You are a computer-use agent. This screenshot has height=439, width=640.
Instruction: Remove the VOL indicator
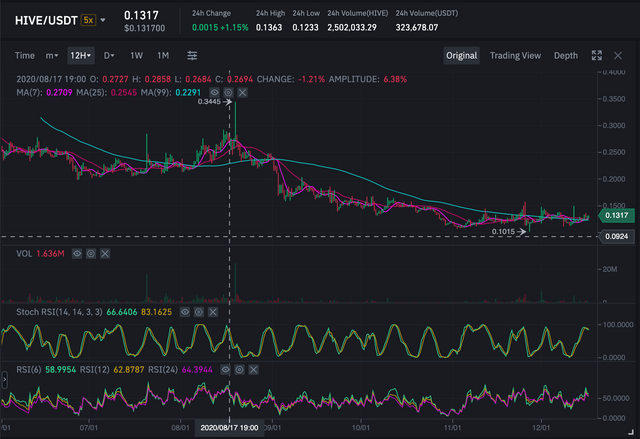click(104, 254)
